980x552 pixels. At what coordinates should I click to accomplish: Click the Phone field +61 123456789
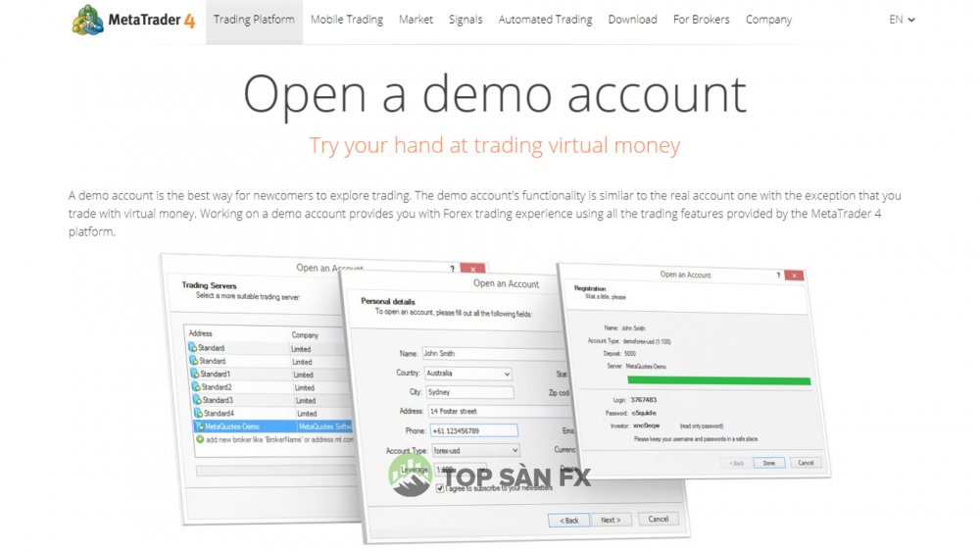point(473,430)
